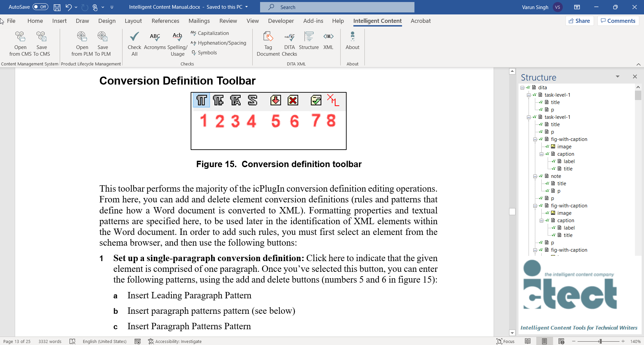Click zoom out minus button

pos(574,341)
